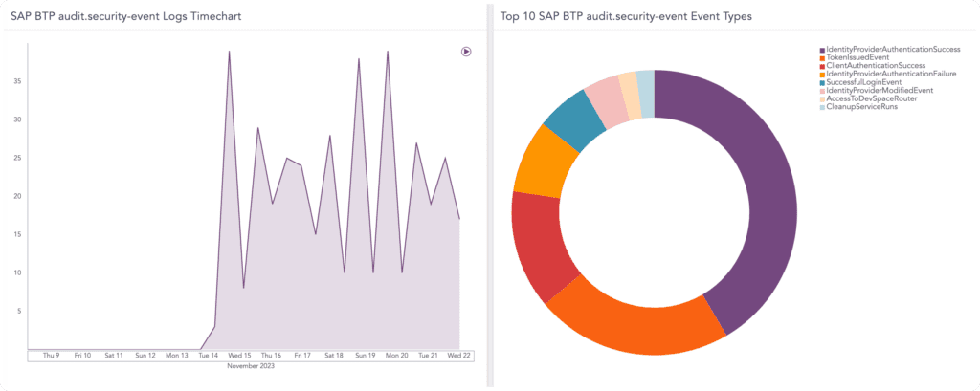Click the Mon 20 axis label
This screenshot has width=980, height=391.
click(396, 356)
